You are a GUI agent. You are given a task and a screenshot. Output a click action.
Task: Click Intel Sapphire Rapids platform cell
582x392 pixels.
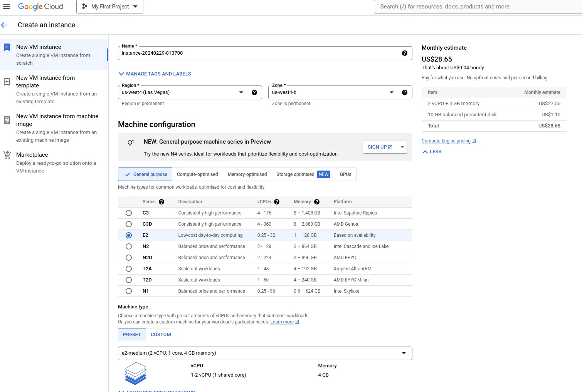click(x=355, y=213)
